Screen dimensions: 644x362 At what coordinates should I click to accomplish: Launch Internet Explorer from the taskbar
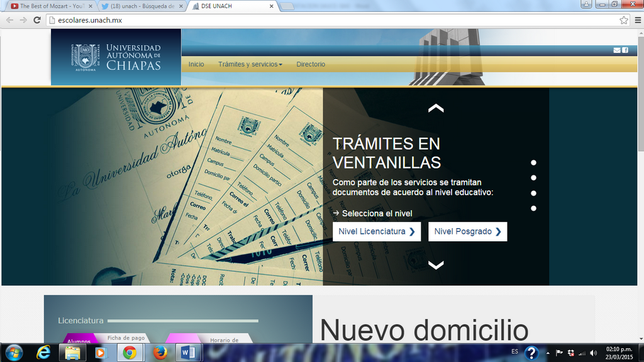coord(43,353)
